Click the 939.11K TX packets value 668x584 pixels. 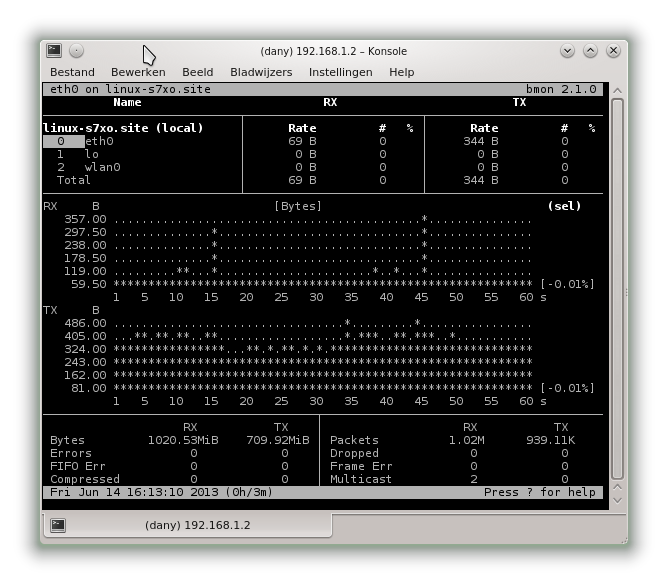(550, 440)
